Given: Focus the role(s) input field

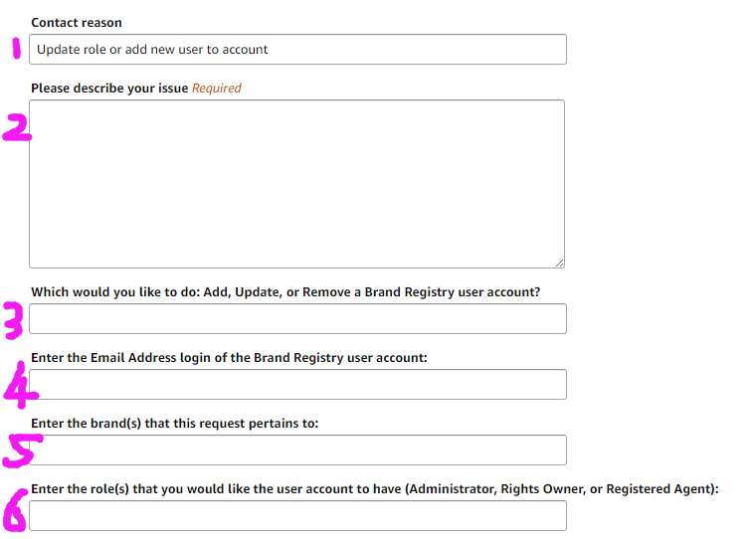Looking at the screenshot, I should tap(297, 515).
